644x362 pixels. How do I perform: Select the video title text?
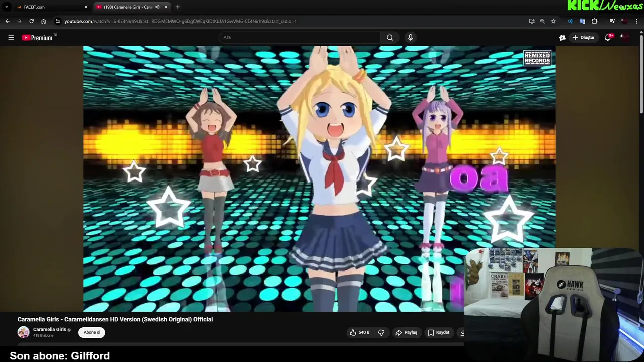pyautogui.click(x=115, y=319)
